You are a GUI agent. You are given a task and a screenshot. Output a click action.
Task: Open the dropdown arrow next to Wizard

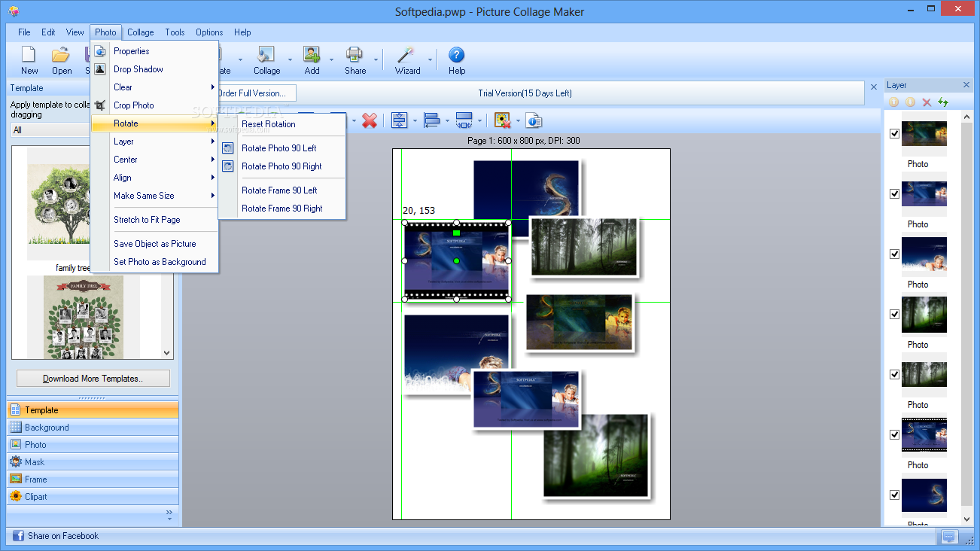pyautogui.click(x=431, y=59)
